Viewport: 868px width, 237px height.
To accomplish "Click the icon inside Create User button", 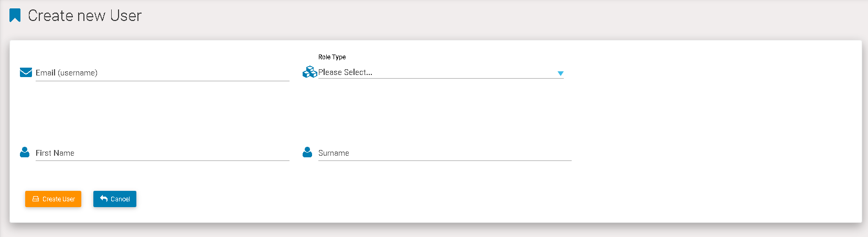I will click(36, 199).
